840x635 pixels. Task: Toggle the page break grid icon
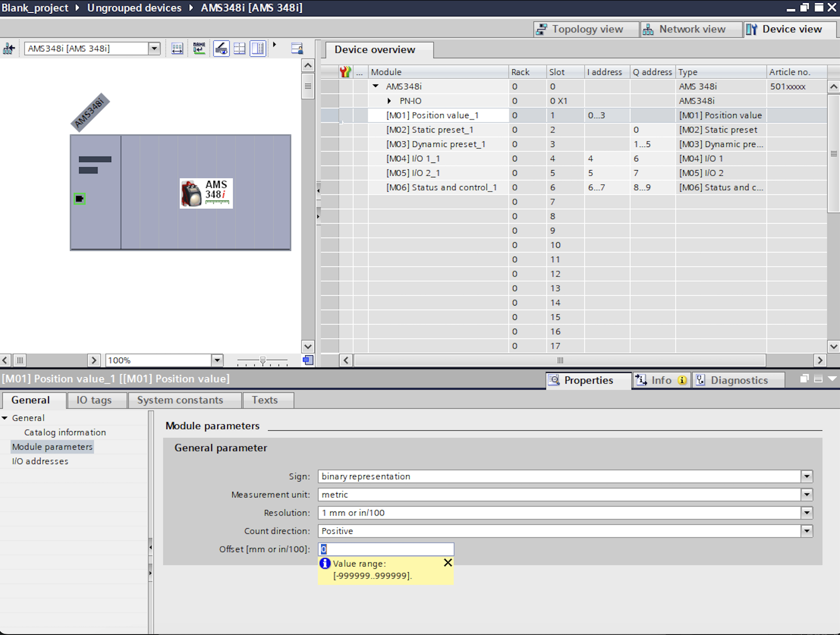(239, 49)
